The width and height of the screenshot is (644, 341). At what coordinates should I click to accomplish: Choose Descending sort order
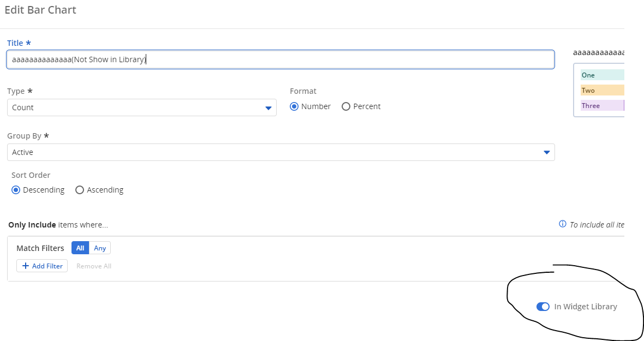16,190
